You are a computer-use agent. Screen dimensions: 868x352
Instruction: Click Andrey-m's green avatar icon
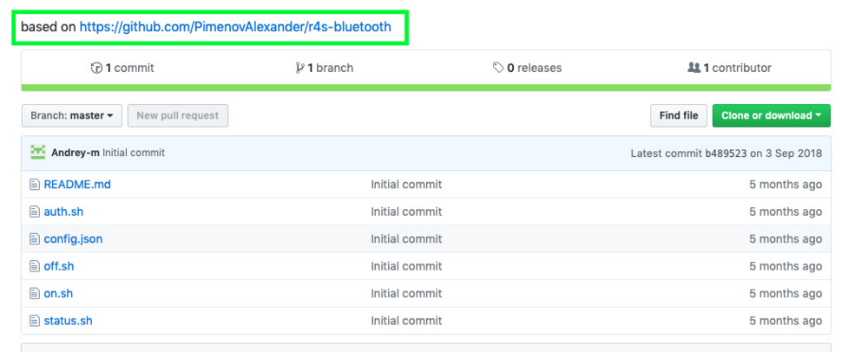[37, 152]
